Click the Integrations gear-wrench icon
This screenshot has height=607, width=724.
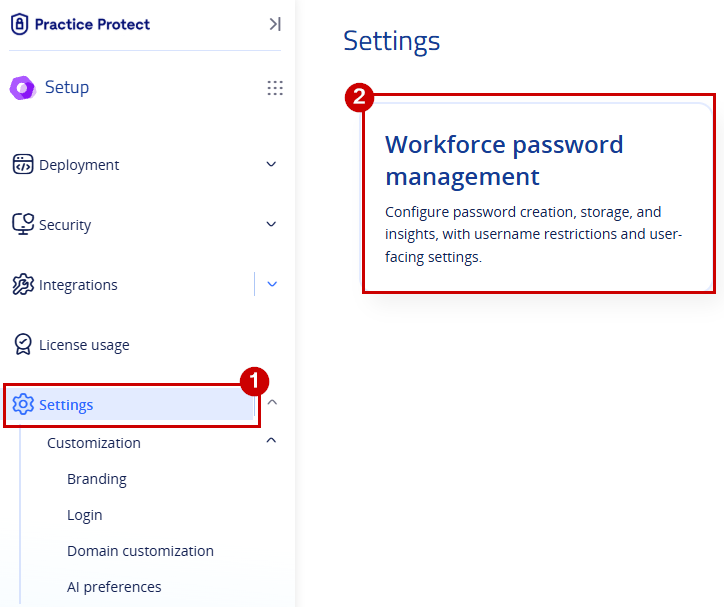(x=23, y=284)
